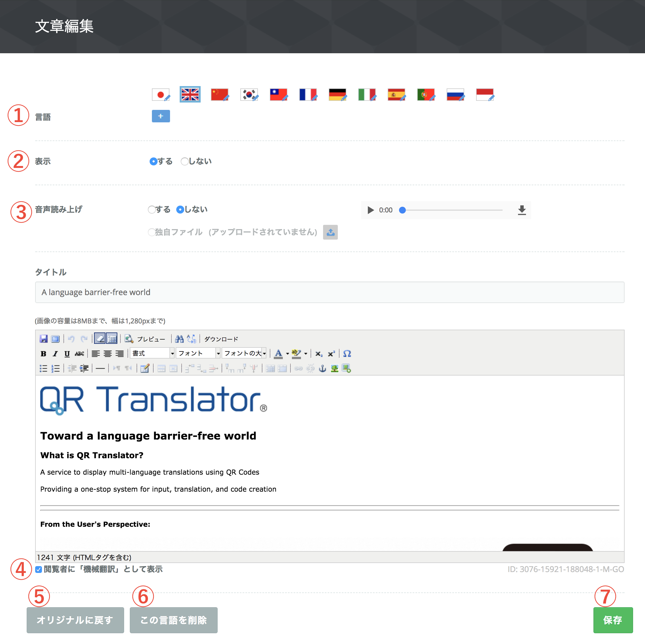645x644 pixels.
Task: Select the Japanese flag language icon
Action: pos(161,95)
